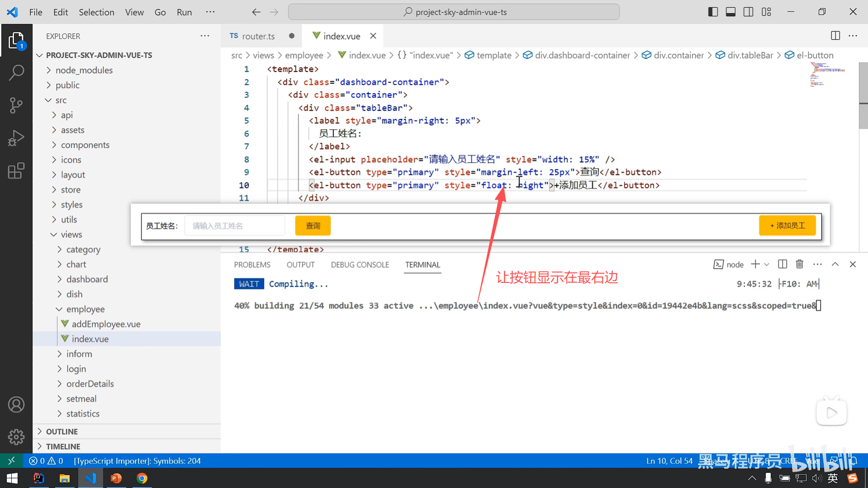
Task: Switch to the router.ts tab
Action: pos(258,36)
